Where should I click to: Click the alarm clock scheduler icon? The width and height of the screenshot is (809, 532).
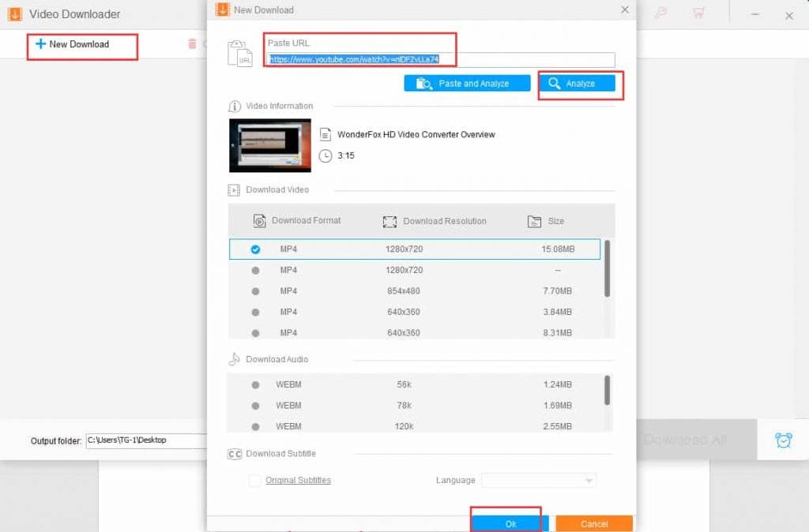[783, 440]
